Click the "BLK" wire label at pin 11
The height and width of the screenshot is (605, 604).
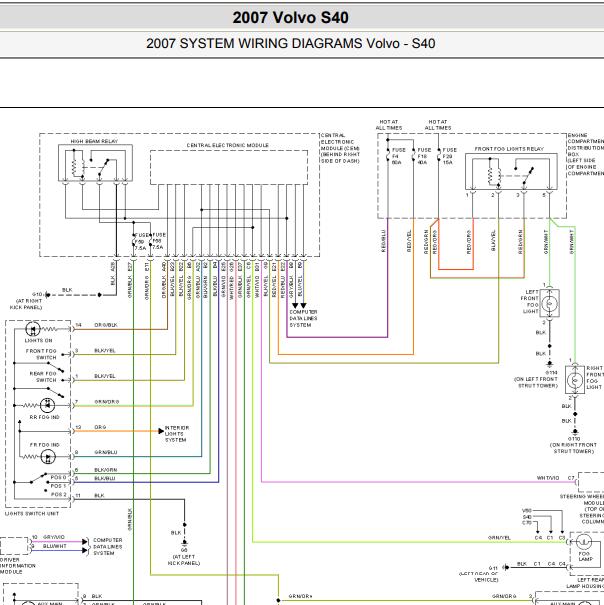[x=99, y=495]
